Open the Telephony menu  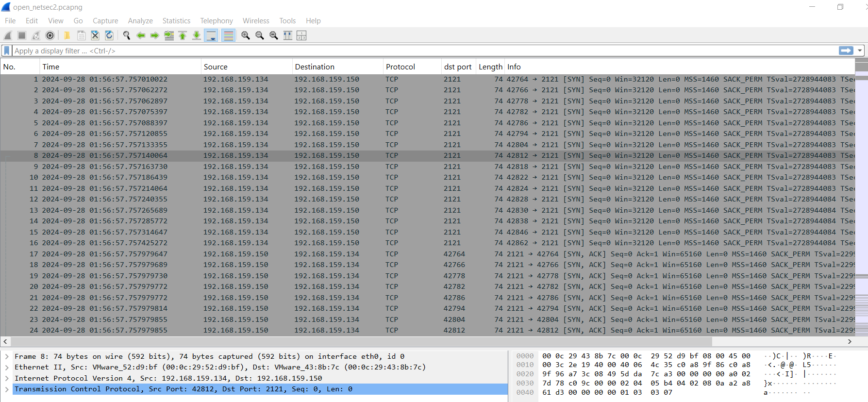217,20
